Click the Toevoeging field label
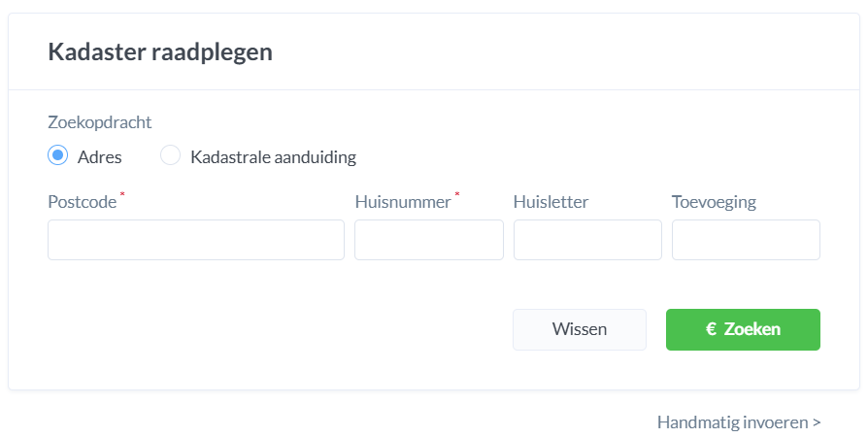Image resolution: width=868 pixels, height=438 pixels. coord(714,202)
